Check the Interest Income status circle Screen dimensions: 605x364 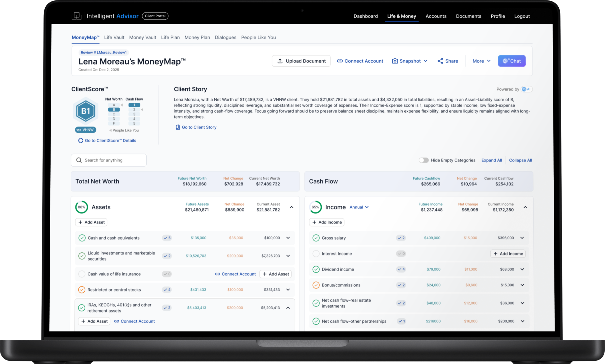pyautogui.click(x=316, y=254)
